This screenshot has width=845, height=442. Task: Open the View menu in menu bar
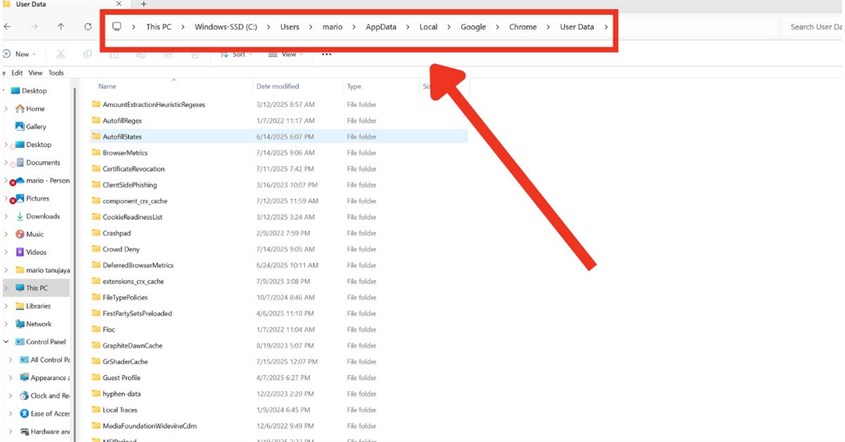[35, 73]
